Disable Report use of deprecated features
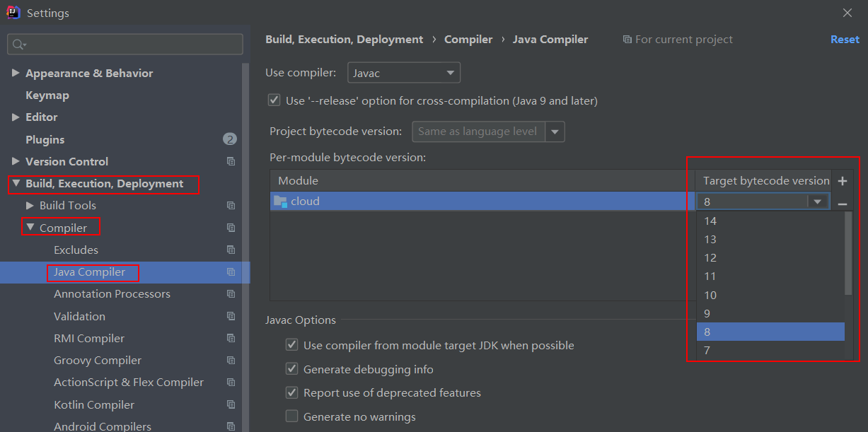868x432 pixels. [291, 392]
